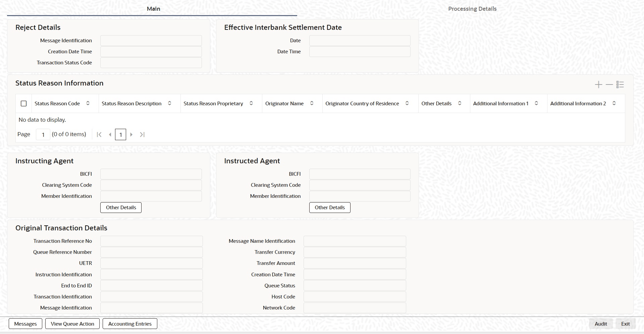
Task: Click the Transfer Currency field
Action: coord(355,252)
